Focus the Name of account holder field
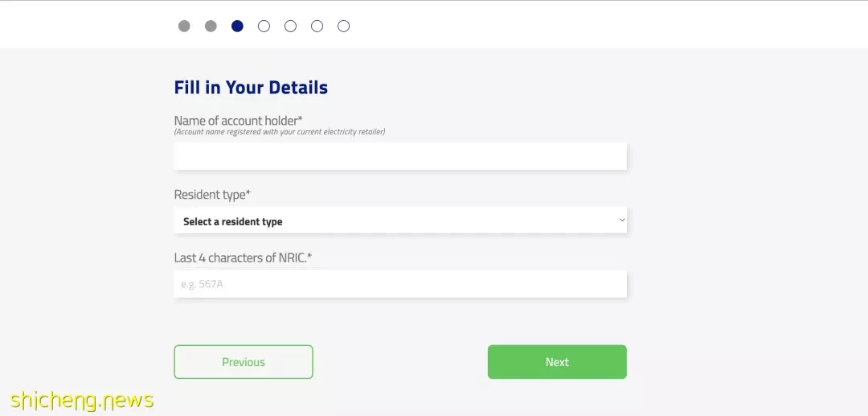Image resolution: width=868 pixels, height=416 pixels. coord(400,156)
